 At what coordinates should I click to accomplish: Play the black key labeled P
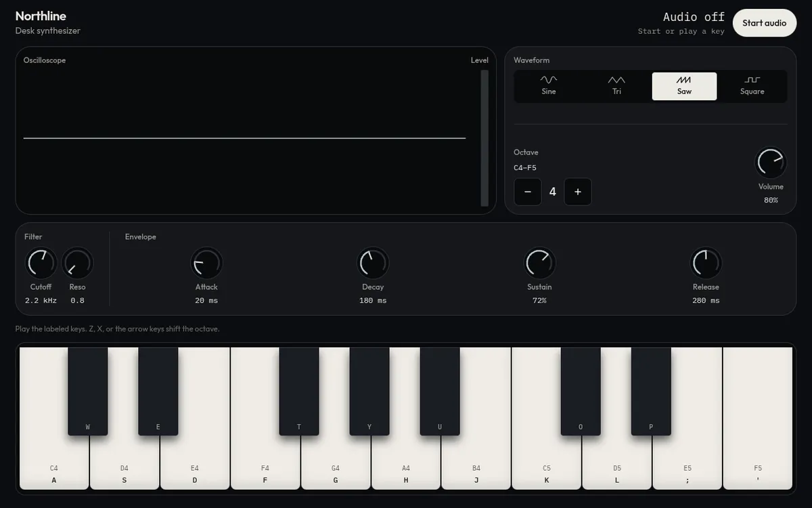(651, 391)
